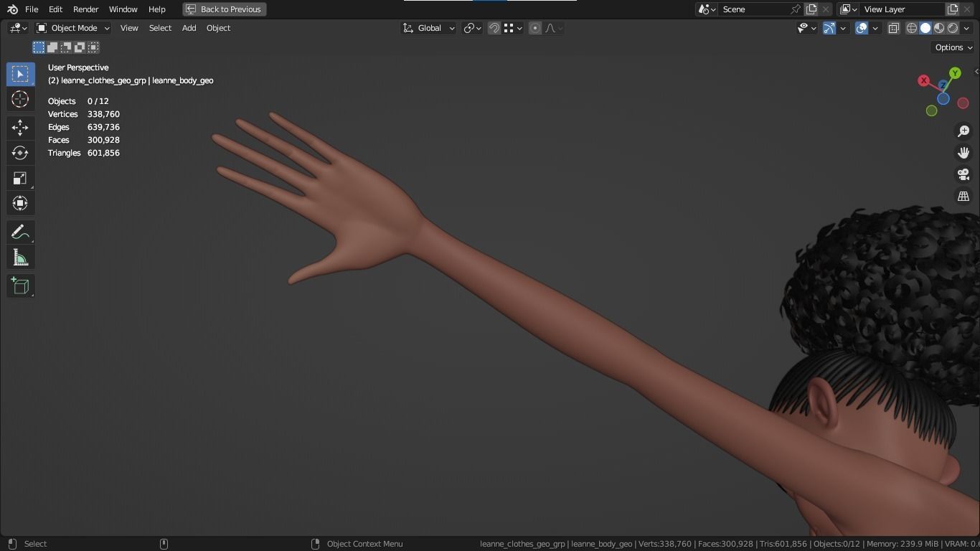Open the Edit menu
Viewport: 980px width, 551px height.
coord(55,9)
